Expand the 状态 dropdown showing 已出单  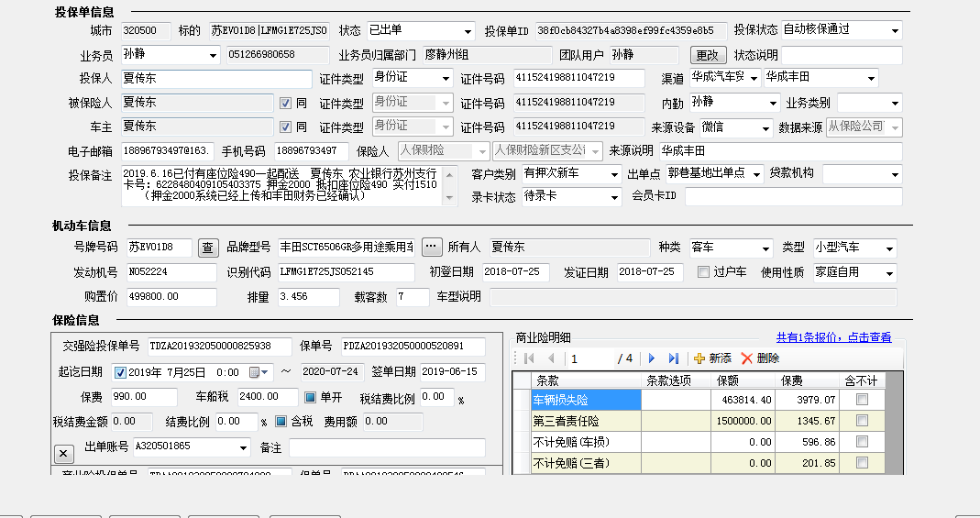tap(469, 31)
